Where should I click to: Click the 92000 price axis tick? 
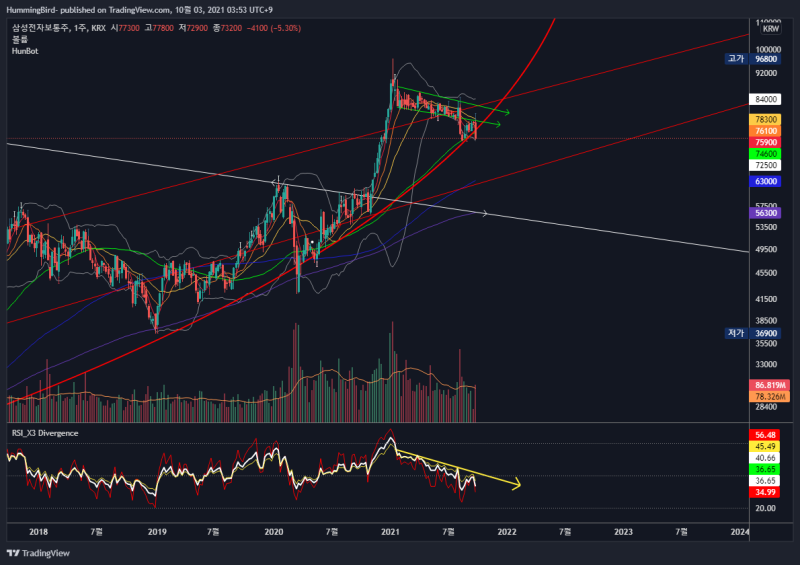(x=766, y=73)
